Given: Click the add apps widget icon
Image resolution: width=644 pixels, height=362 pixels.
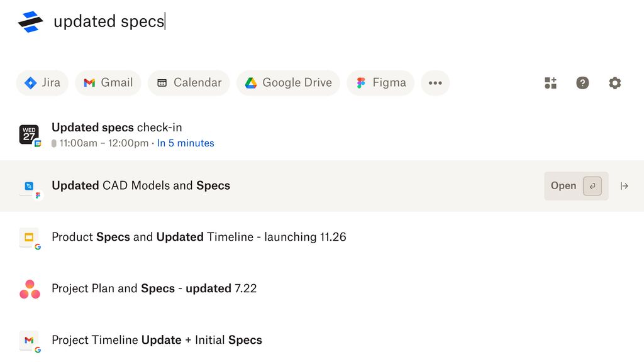Looking at the screenshot, I should tap(550, 82).
